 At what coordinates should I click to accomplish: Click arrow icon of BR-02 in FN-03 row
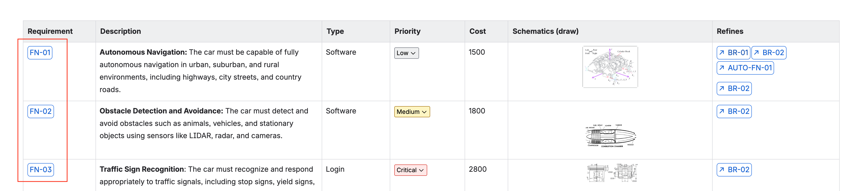[721, 170]
